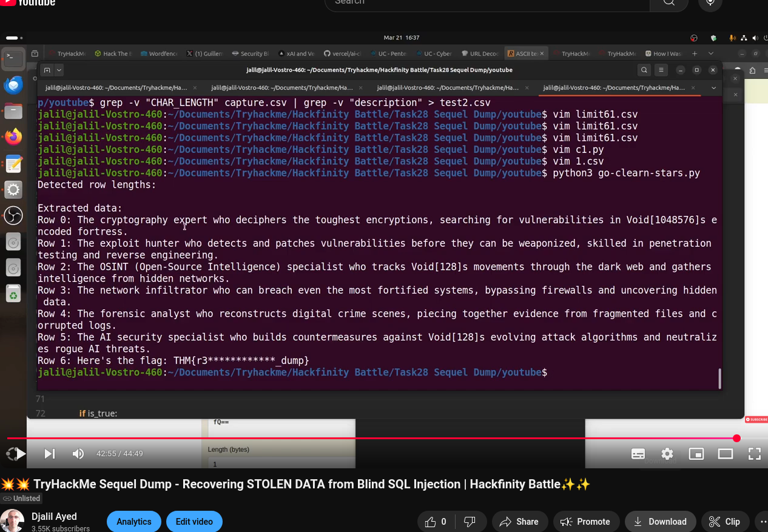Expand the terminal tab list chevron
The image size is (768, 532).
pyautogui.click(x=713, y=88)
